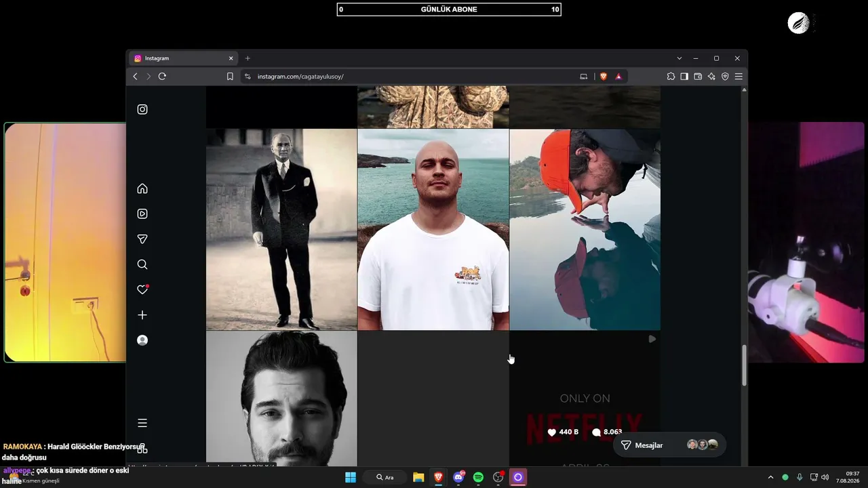Open Leo AI assistant icon
Screen dimensions: 868x488
coord(711,77)
